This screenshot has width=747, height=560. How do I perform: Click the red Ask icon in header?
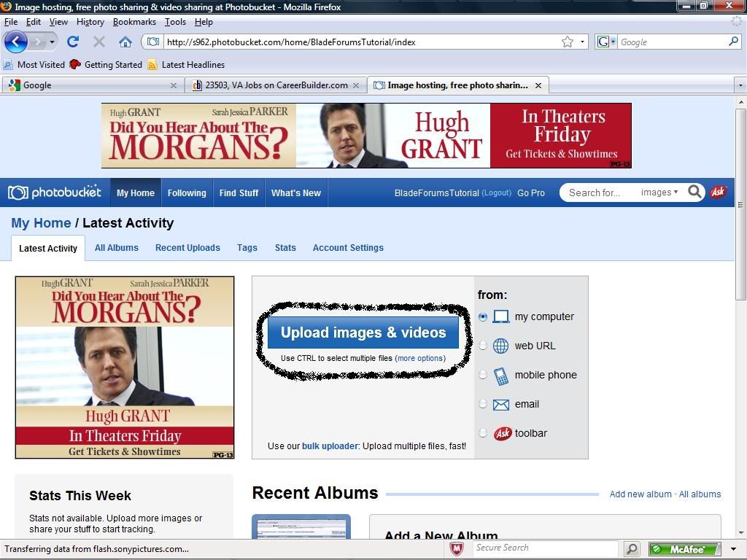pos(718,192)
